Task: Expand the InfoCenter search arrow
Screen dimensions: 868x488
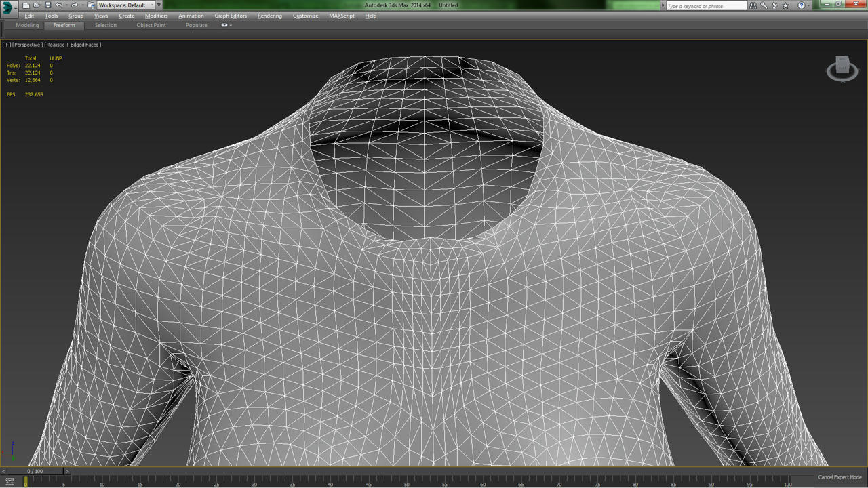Action: [x=663, y=5]
